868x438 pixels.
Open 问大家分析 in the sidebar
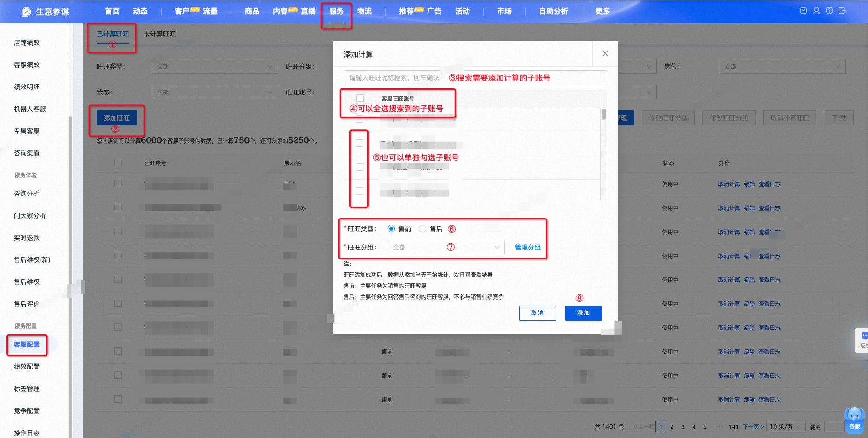point(30,215)
